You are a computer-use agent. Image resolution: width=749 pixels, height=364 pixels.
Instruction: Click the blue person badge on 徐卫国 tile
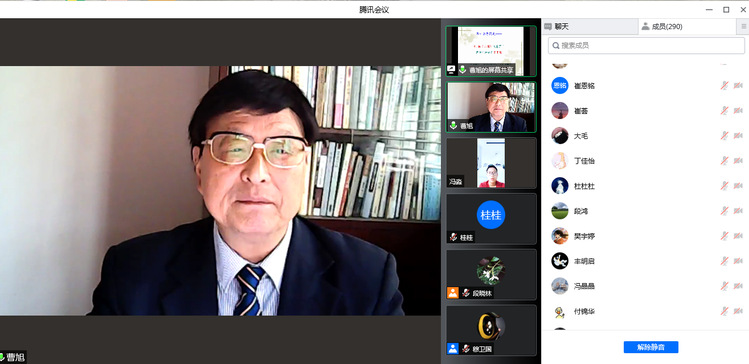[x=452, y=349]
